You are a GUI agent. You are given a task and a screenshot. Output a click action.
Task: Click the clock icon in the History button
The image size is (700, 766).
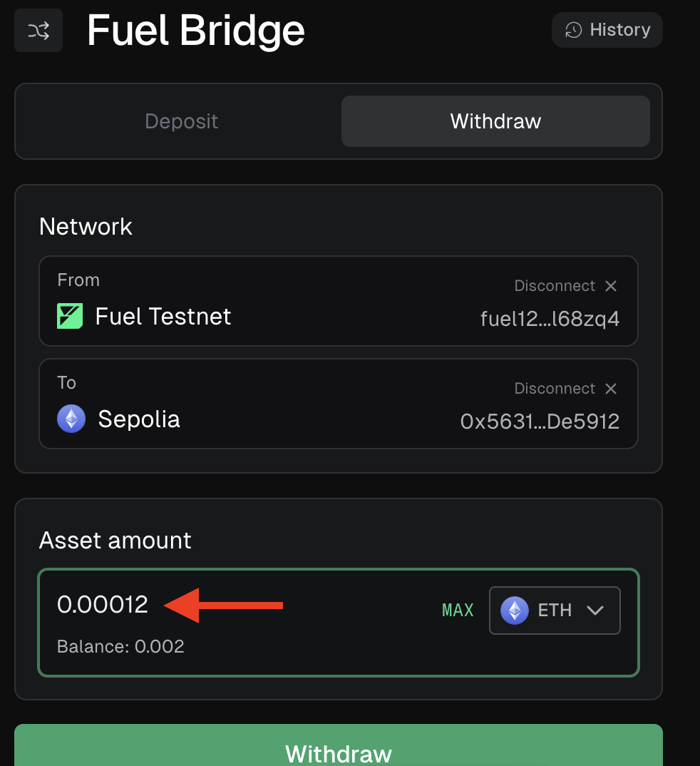point(574,30)
